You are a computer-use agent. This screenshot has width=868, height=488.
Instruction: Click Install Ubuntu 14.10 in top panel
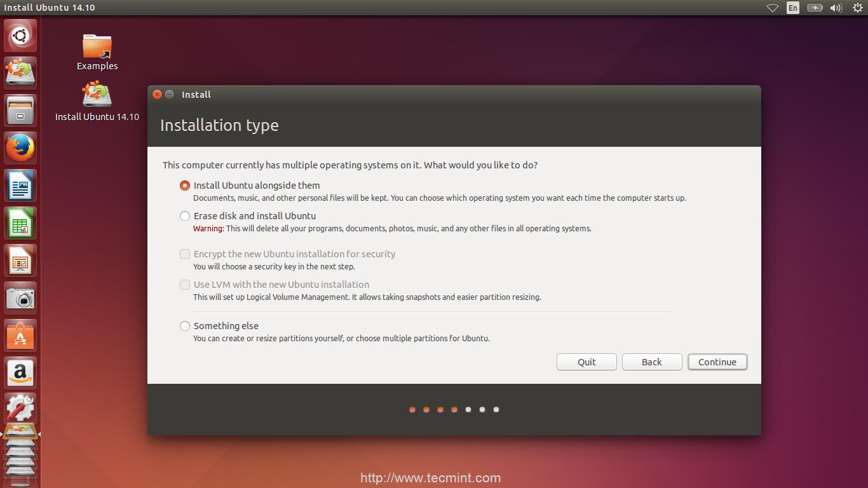pyautogui.click(x=50, y=8)
